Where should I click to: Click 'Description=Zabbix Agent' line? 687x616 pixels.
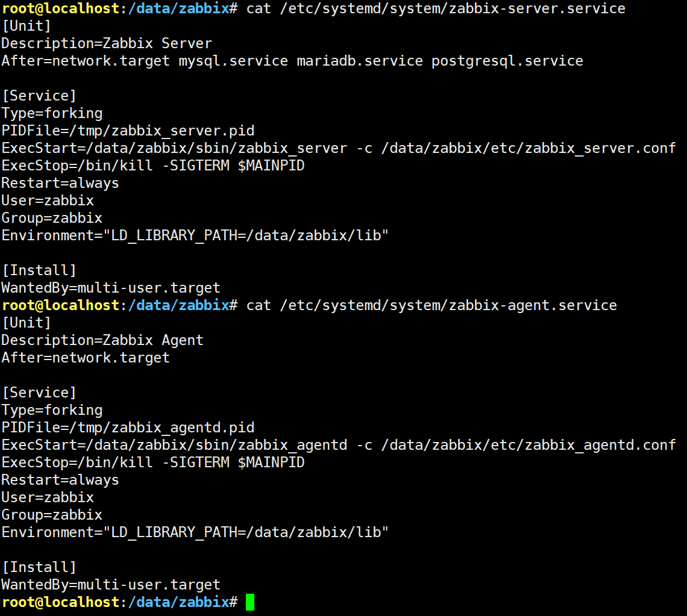click(x=102, y=340)
